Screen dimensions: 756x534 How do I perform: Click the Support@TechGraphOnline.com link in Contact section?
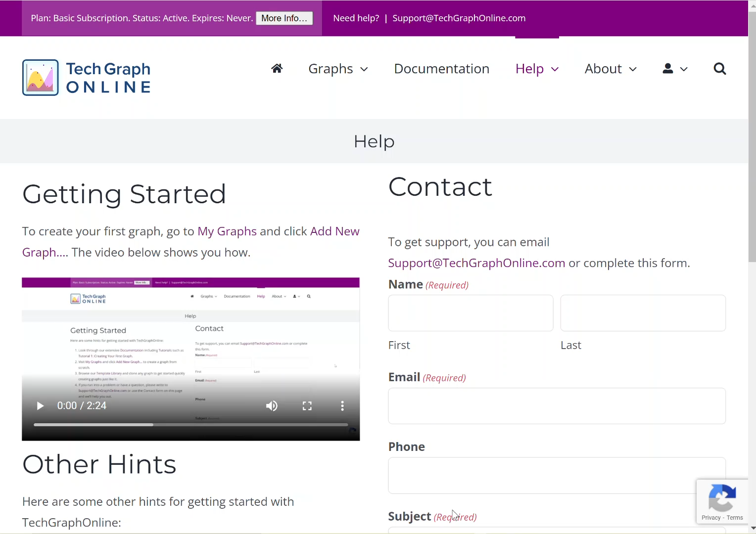(476, 263)
